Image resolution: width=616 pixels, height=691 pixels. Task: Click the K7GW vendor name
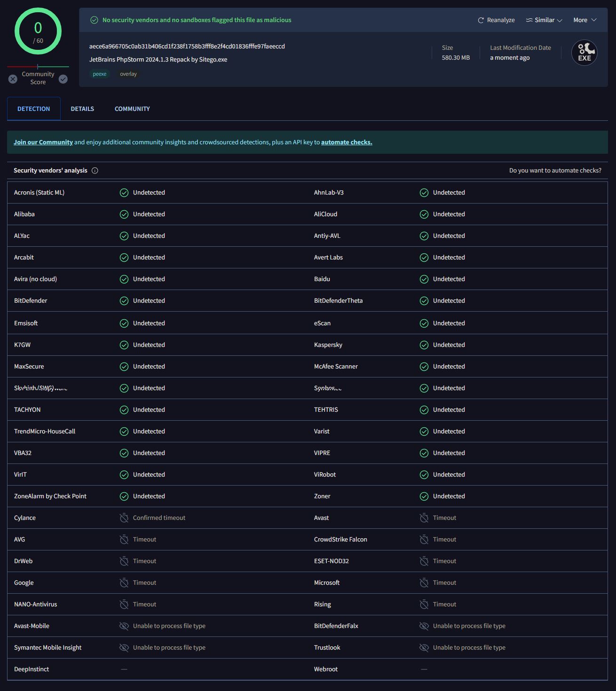pyautogui.click(x=22, y=345)
